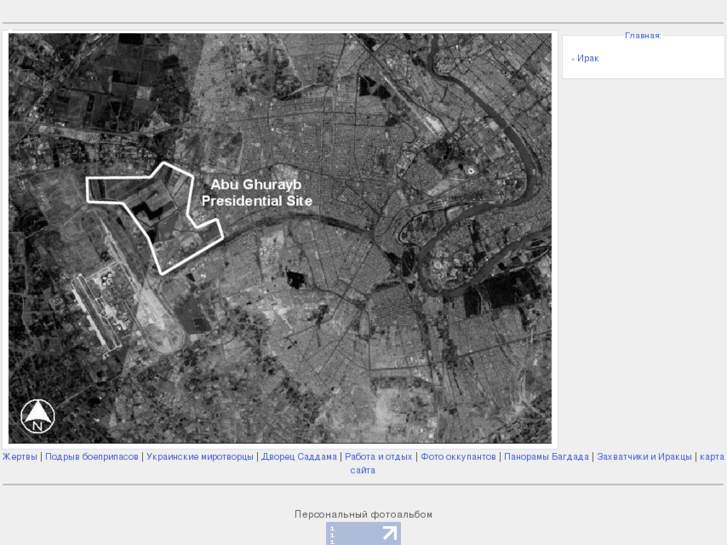Viewport: 727px width, 545px height.
Task: Select the Работа и отдых link
Action: 378,457
